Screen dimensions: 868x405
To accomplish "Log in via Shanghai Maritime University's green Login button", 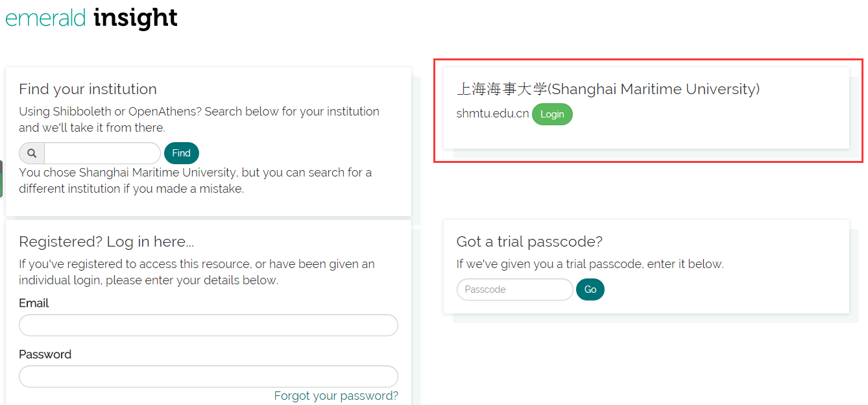I will point(552,114).
